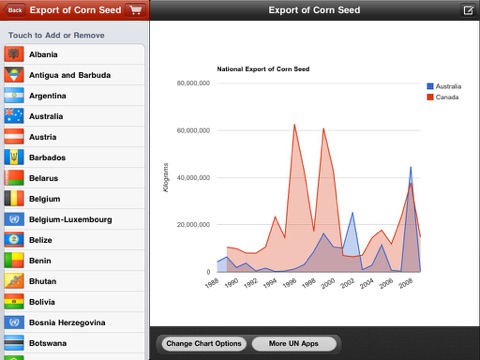Click the Australia legend label

[x=448, y=86]
